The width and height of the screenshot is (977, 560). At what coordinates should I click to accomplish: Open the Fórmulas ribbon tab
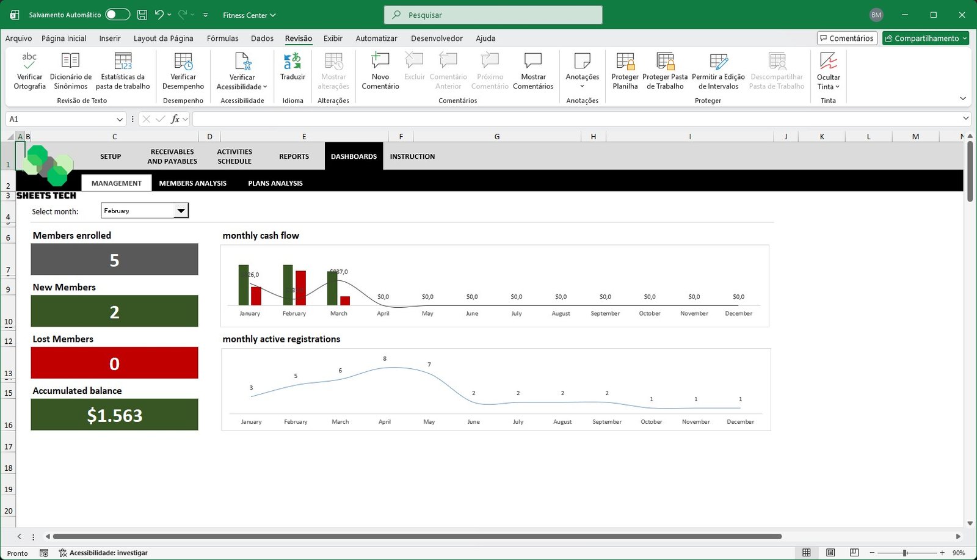(222, 38)
